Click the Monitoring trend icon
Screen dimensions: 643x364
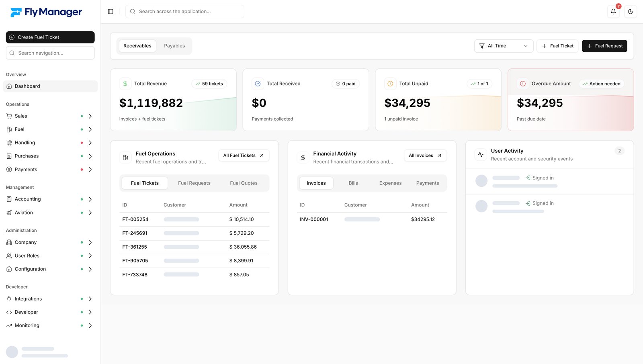pos(9,325)
